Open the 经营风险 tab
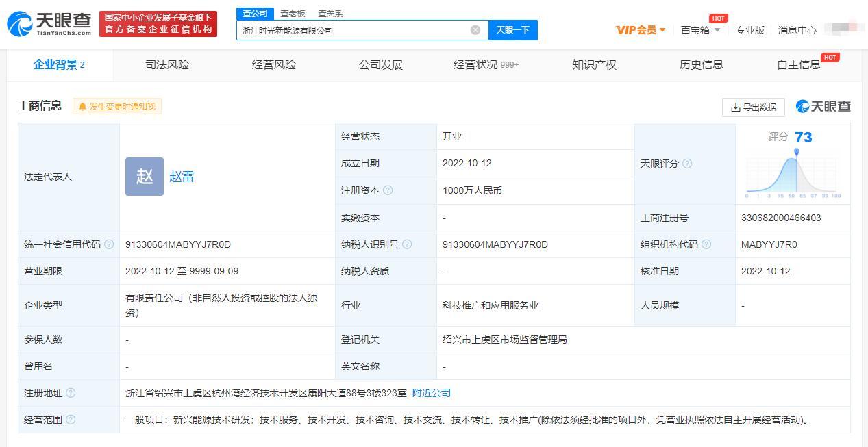 pyautogui.click(x=274, y=65)
